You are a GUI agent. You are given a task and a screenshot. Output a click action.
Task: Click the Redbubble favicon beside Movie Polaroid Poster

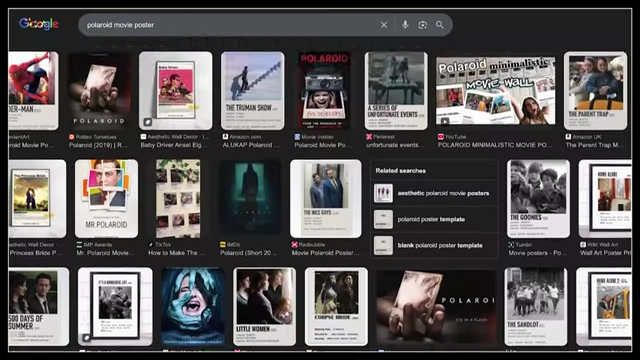pos(295,244)
